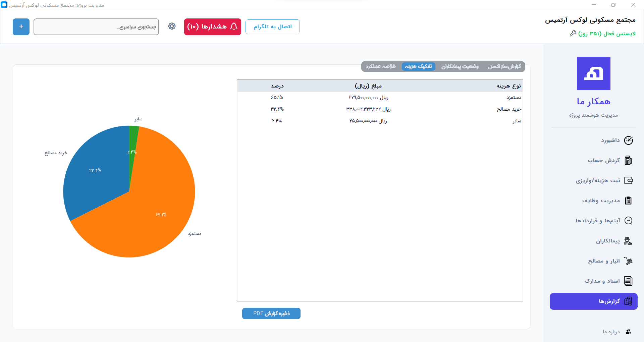
Task: Click the documents icon in sidebar
Action: click(x=628, y=281)
